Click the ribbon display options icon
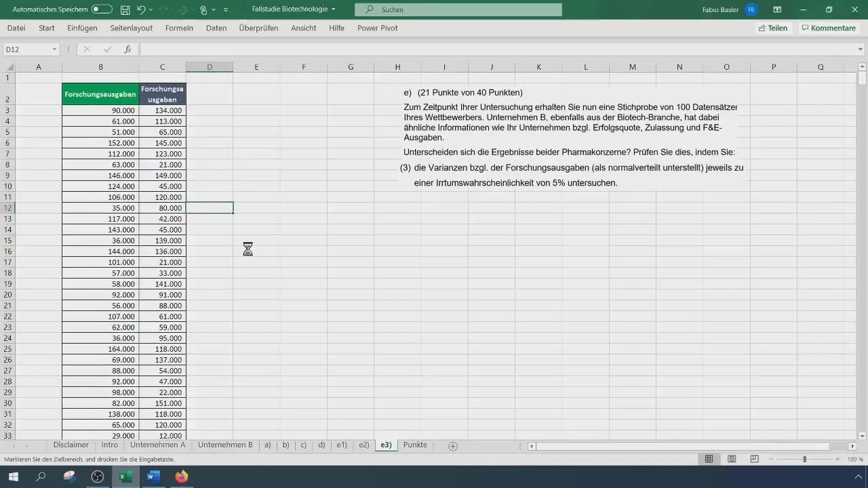868x488 pixels. pyautogui.click(x=777, y=9)
